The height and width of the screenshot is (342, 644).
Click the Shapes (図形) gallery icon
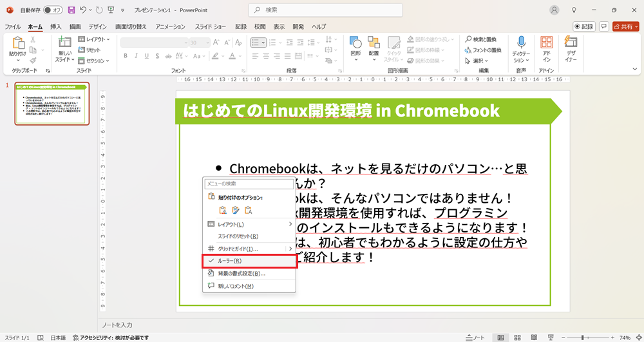(355, 48)
